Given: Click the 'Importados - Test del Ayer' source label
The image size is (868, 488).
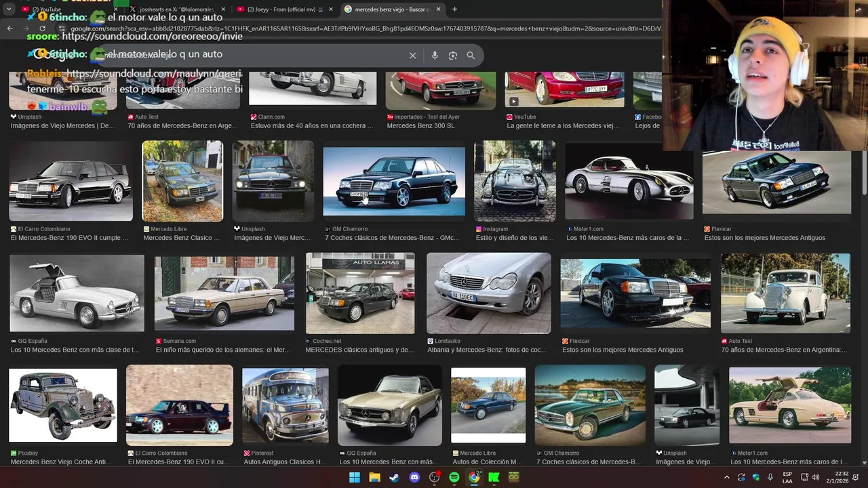Looking at the screenshot, I should tap(427, 117).
